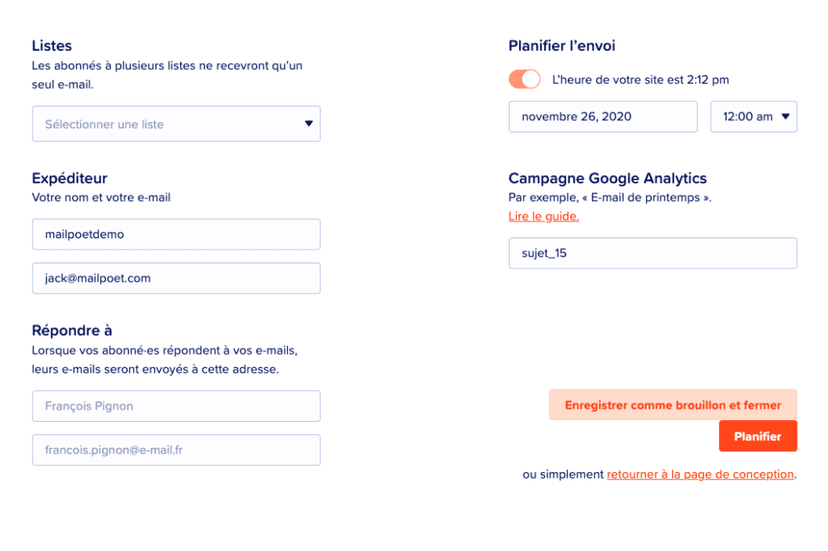The image size is (828, 551).
Task: Focus the reply-to email field francois.pignon@e-mail.fr
Action: click(176, 450)
